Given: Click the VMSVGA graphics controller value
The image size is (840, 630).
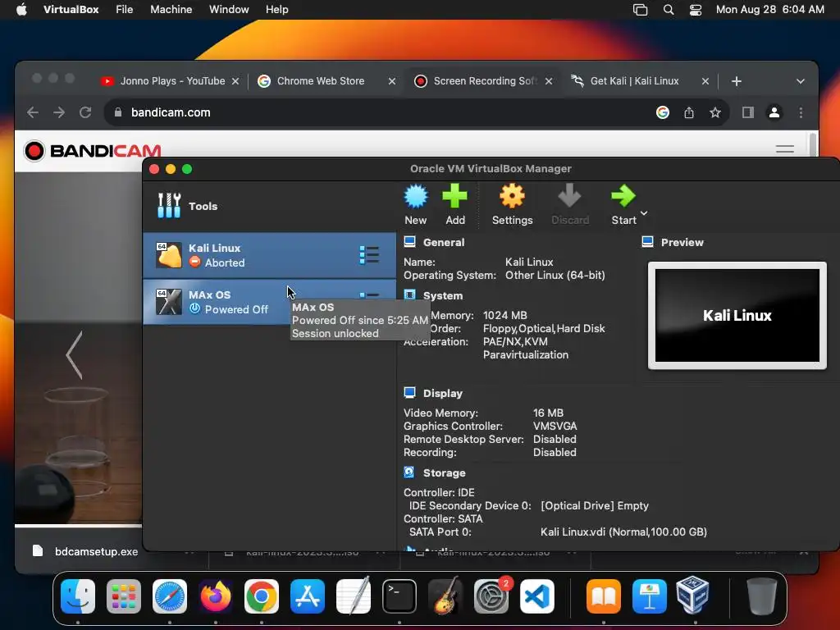Looking at the screenshot, I should click(x=555, y=427).
